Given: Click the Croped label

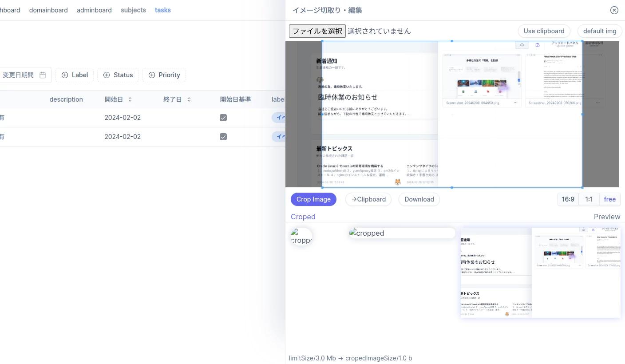Looking at the screenshot, I should [x=303, y=217].
